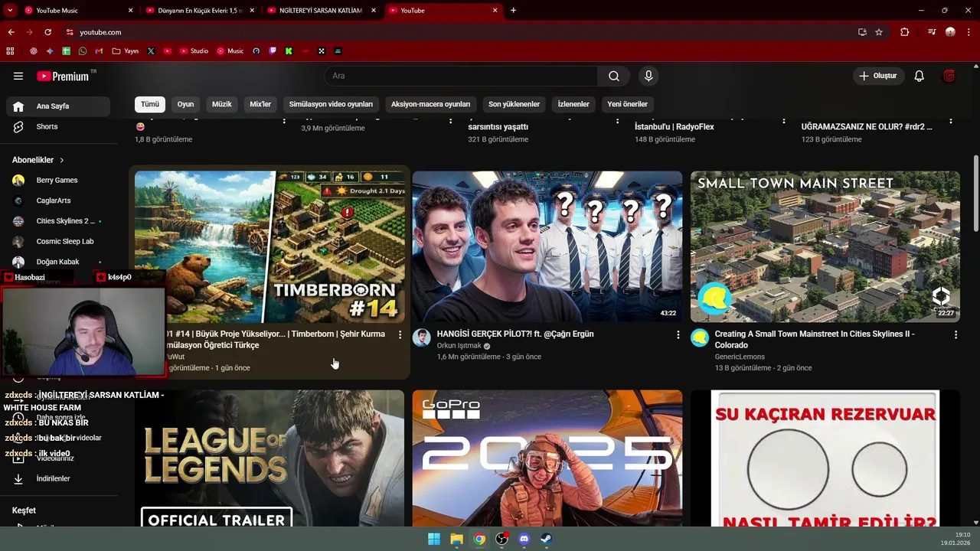Select the Aksiyon-macera oyunları chip
980x551 pixels.
click(431, 104)
